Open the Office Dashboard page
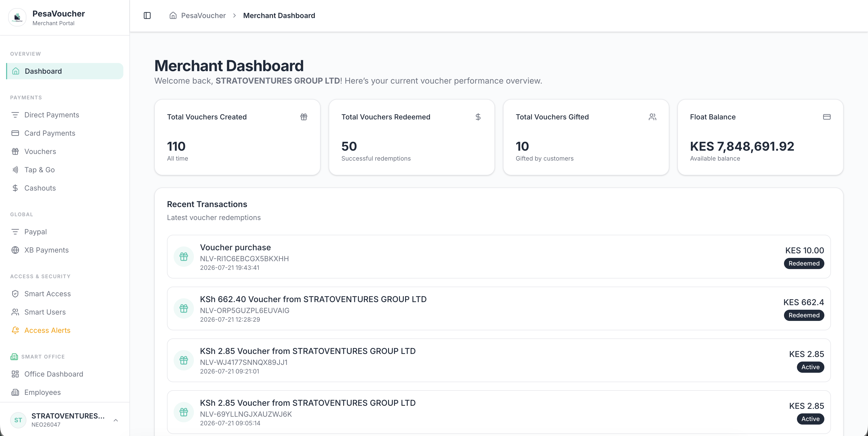The image size is (868, 436). pyautogui.click(x=65, y=374)
